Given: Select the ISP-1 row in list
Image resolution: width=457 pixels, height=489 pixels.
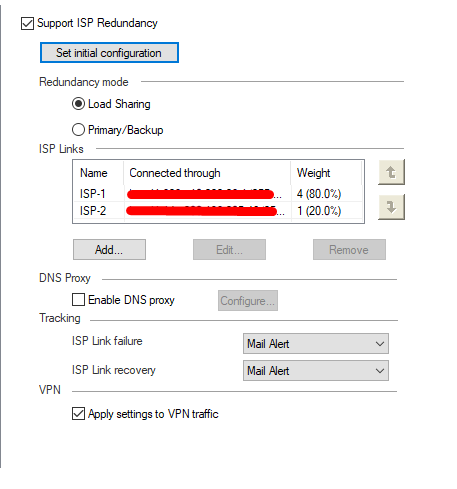Looking at the screenshot, I should pos(218,193).
